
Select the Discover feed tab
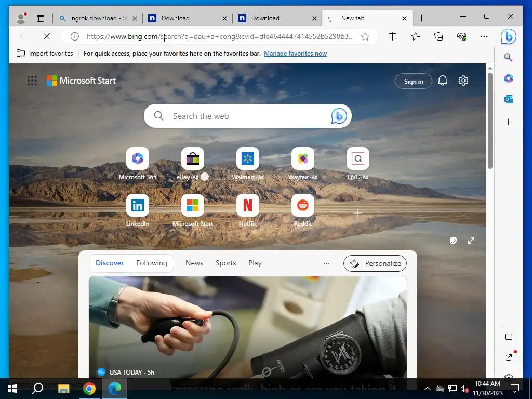point(110,263)
